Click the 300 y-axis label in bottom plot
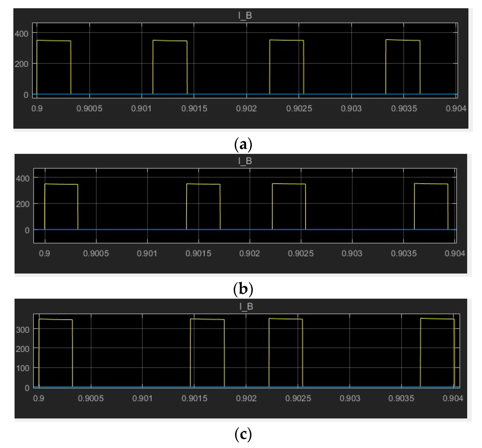482x448 pixels. coord(23,330)
